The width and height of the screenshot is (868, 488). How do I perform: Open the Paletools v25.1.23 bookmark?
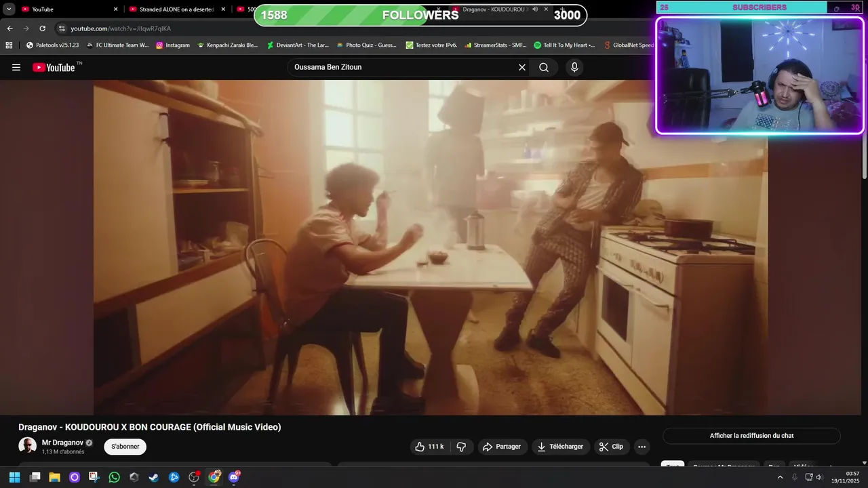(x=52, y=45)
